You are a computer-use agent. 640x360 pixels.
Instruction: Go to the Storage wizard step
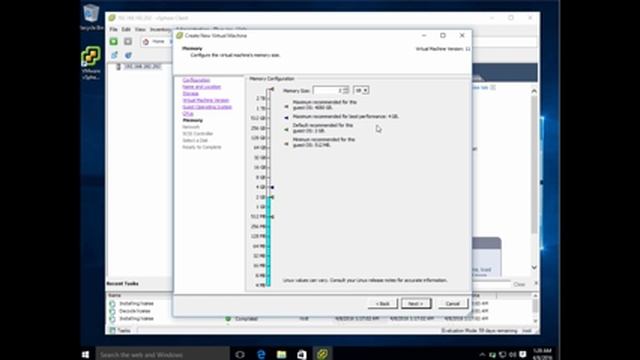[190, 93]
